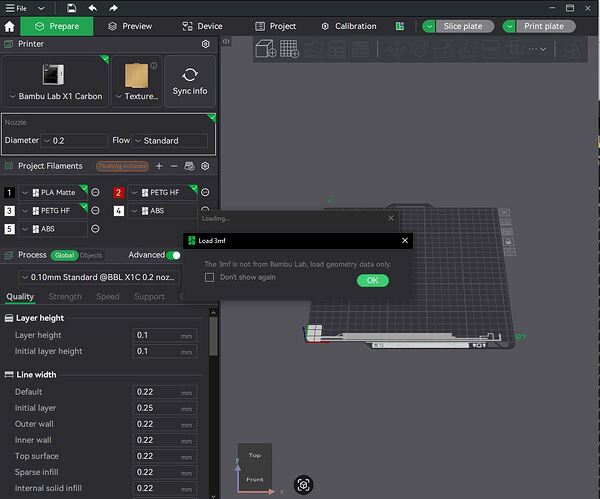600x499 pixels.
Task: Open the nozzle Diameter dropdown
Action: point(75,141)
